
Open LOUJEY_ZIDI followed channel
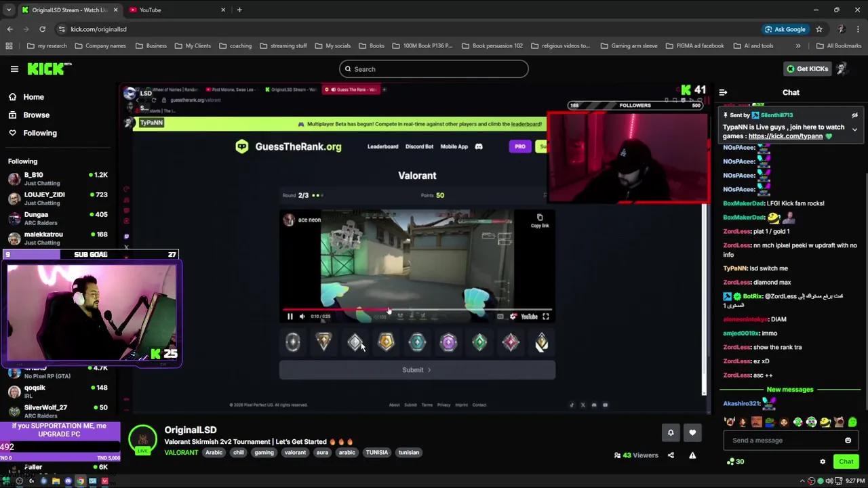coord(58,199)
